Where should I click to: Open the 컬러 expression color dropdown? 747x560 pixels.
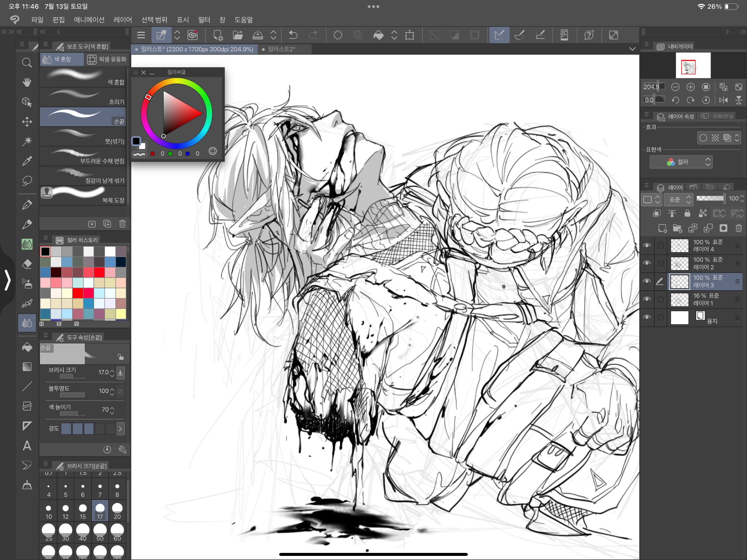pos(681,162)
